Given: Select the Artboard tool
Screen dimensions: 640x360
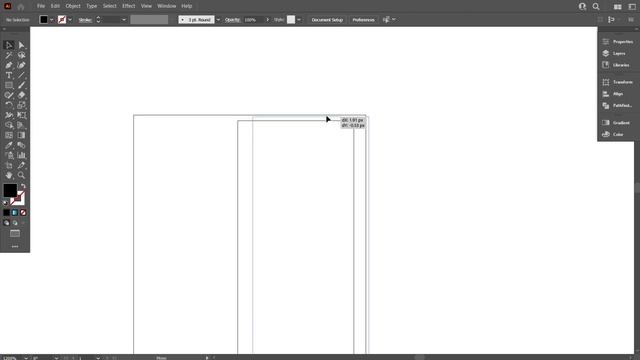Looking at the screenshot, I should click(9, 165).
